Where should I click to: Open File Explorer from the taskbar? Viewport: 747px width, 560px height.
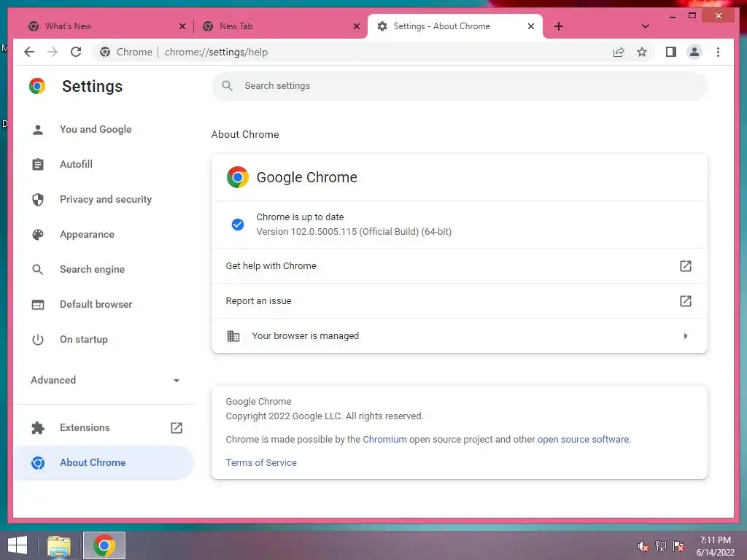(x=59, y=545)
